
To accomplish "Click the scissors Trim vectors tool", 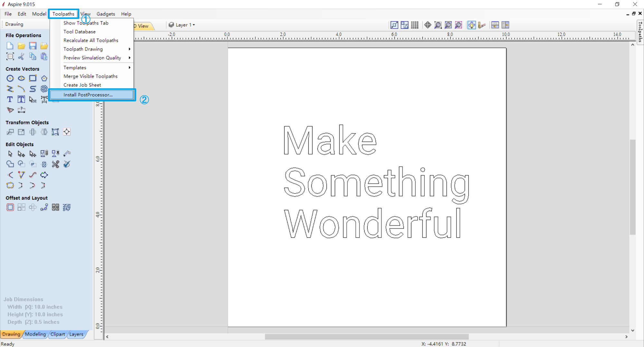I will (x=55, y=164).
